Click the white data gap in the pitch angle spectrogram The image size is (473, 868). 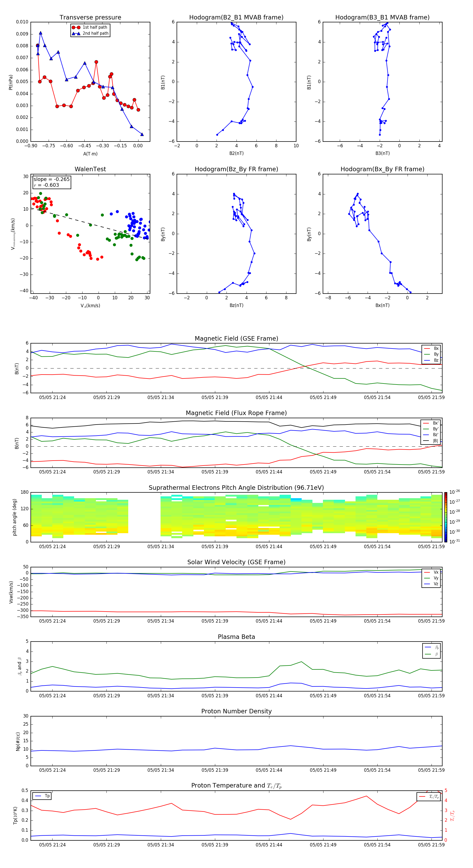click(145, 517)
